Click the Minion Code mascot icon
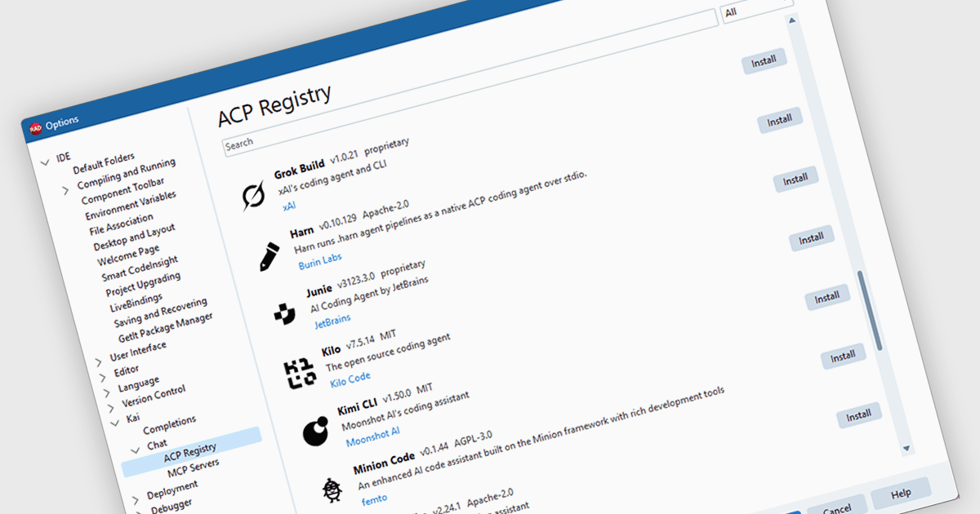 click(x=331, y=490)
